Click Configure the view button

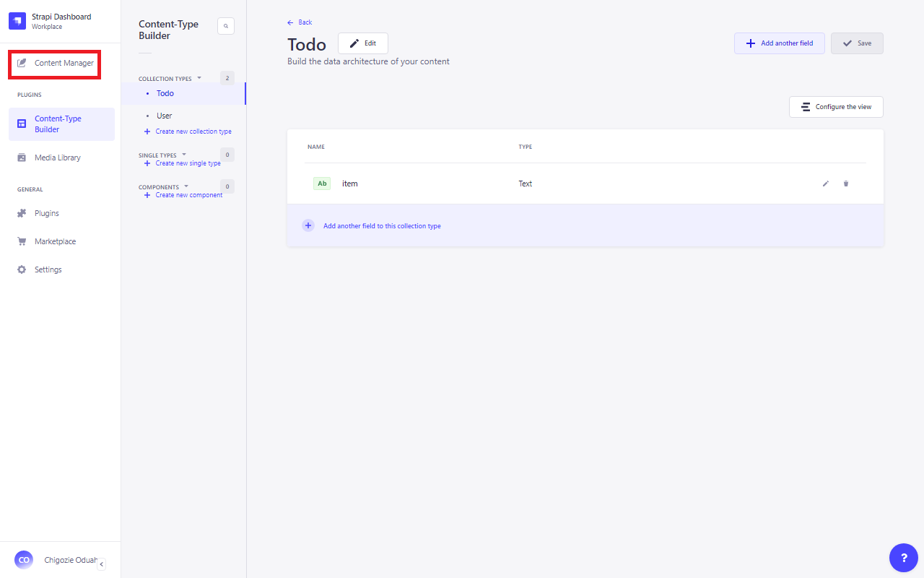[836, 107]
